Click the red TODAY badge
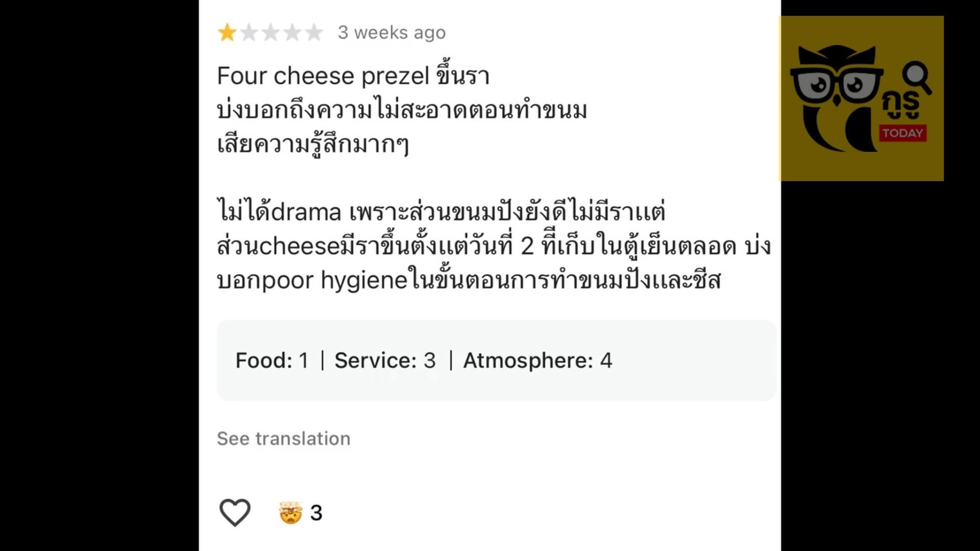This screenshot has width=980, height=551. (x=902, y=133)
